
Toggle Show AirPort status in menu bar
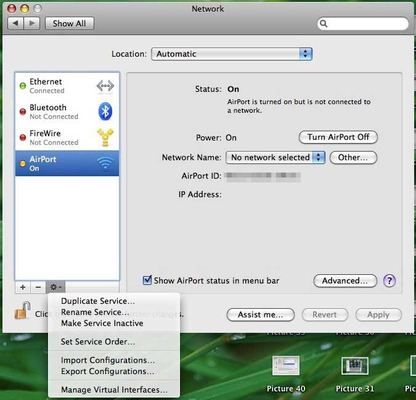[147, 280]
